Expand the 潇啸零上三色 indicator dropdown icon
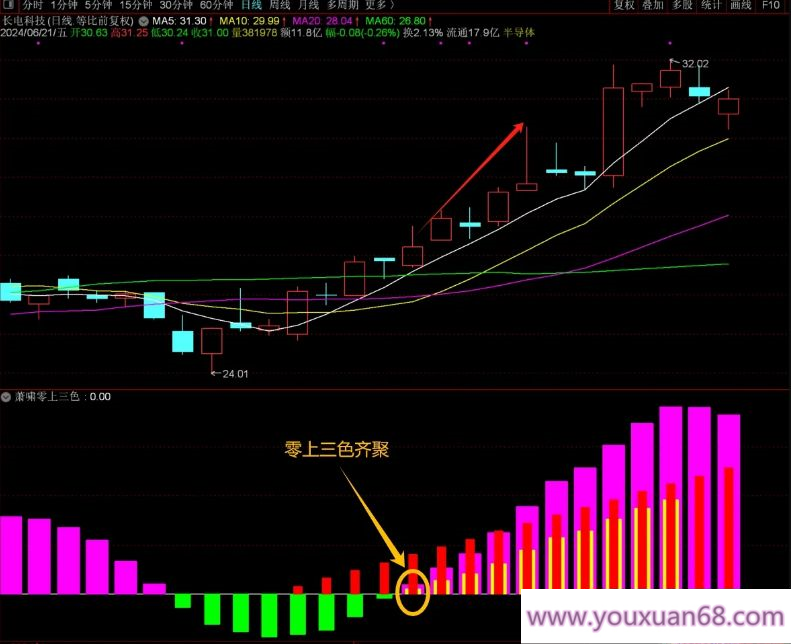 coord(7,396)
